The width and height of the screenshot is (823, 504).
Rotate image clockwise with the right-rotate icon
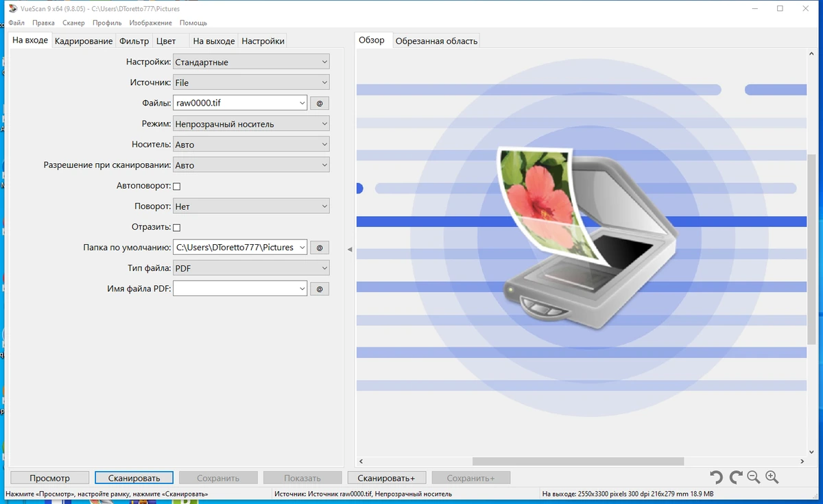click(x=736, y=478)
